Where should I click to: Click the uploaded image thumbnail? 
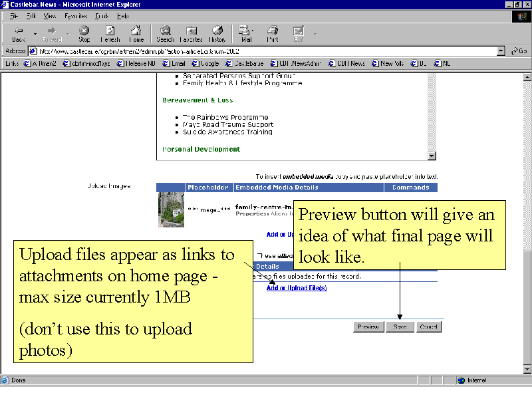[x=171, y=210]
